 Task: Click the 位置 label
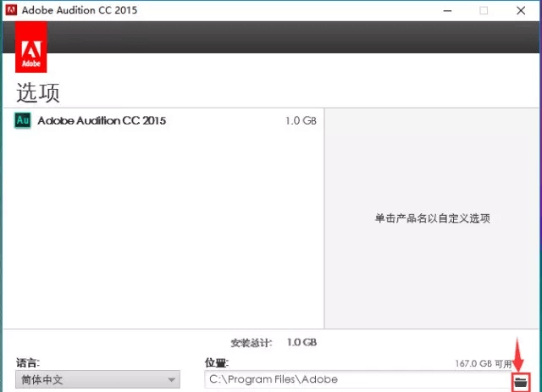click(217, 363)
